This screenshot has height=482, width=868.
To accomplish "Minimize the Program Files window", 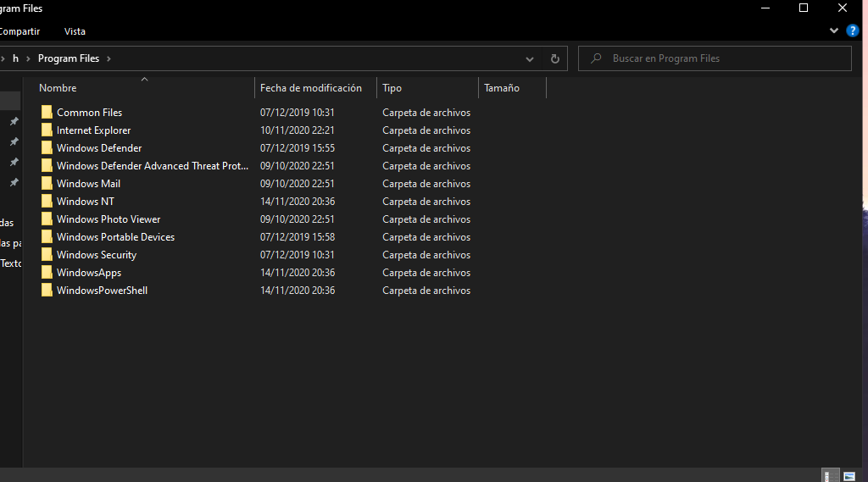I will [765, 8].
